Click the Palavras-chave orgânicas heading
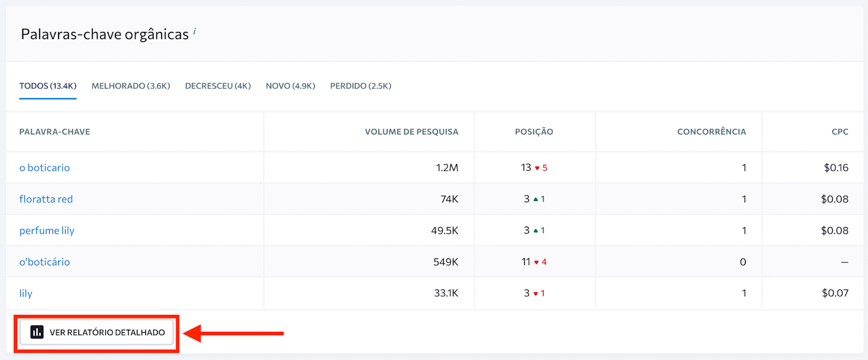The height and width of the screenshot is (360, 868). tap(105, 34)
